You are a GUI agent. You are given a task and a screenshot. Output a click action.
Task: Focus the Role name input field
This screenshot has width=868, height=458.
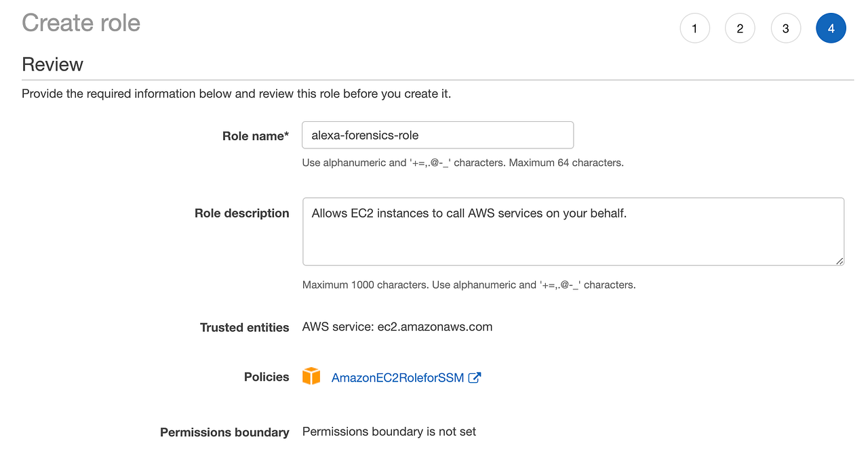(437, 135)
